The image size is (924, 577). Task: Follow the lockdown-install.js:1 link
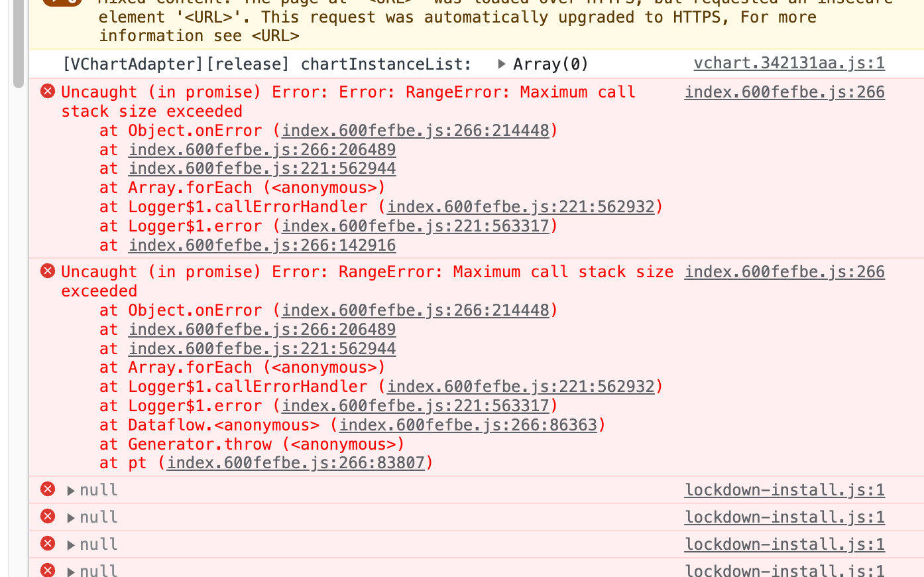point(784,489)
